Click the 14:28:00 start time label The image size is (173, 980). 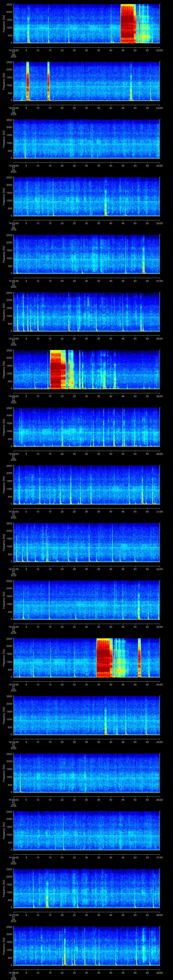[x=14, y=396]
